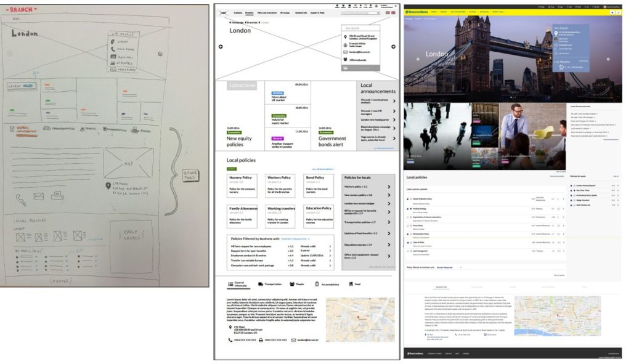Click the Homepage breadcrumb link
This screenshot has width=631, height=364.
pos(236,22)
